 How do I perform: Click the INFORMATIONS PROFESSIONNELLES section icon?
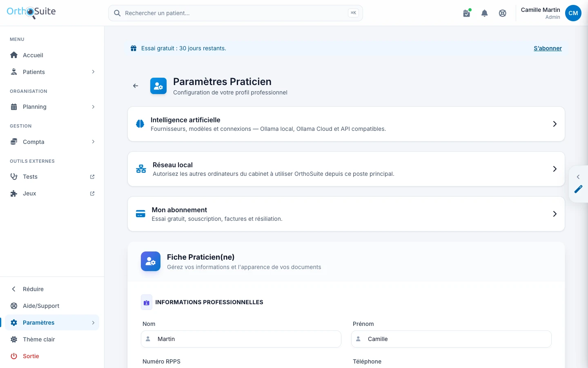click(147, 303)
